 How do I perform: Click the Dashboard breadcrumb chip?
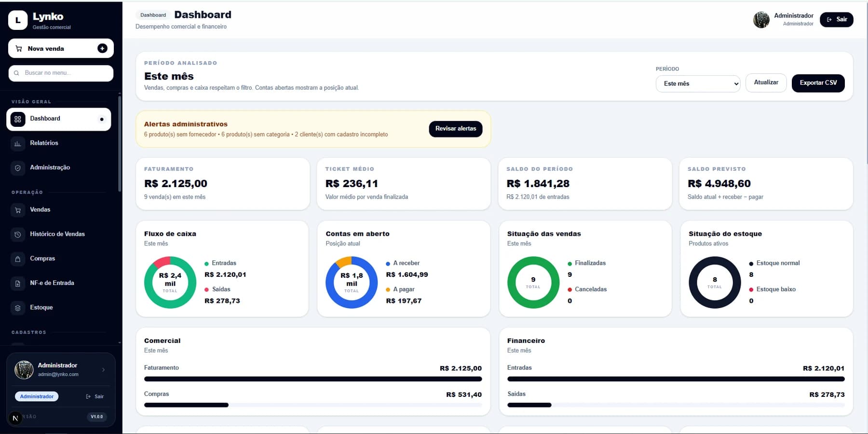point(153,15)
